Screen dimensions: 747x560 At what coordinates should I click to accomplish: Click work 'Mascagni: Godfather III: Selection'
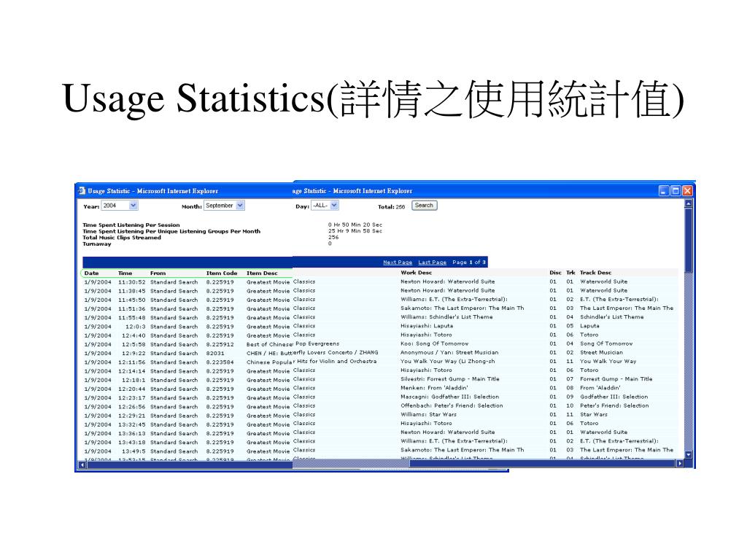449,397
